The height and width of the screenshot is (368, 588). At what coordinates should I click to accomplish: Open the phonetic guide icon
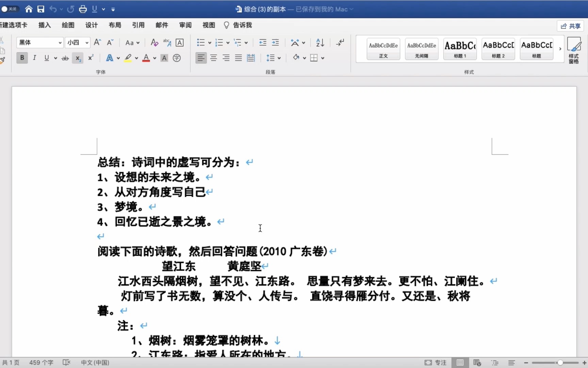[167, 42]
